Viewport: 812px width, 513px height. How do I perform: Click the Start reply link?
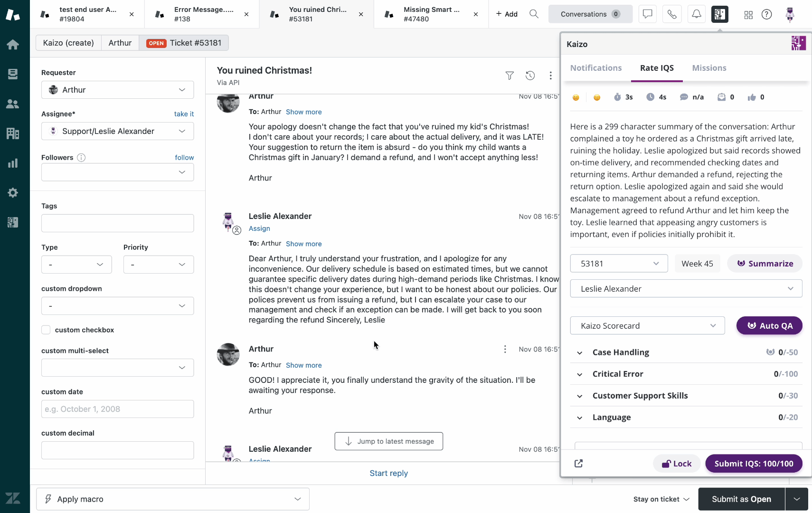click(388, 473)
